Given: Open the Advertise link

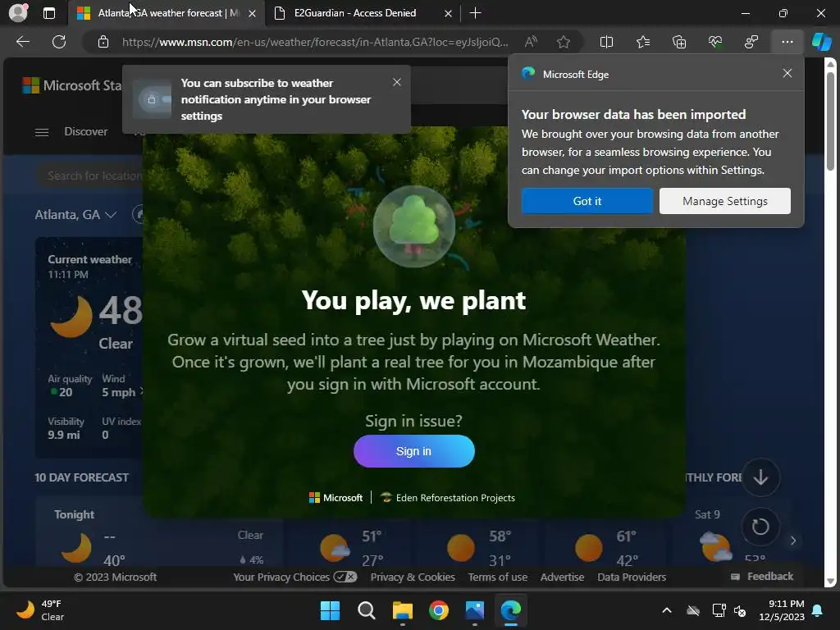Looking at the screenshot, I should 562,577.
